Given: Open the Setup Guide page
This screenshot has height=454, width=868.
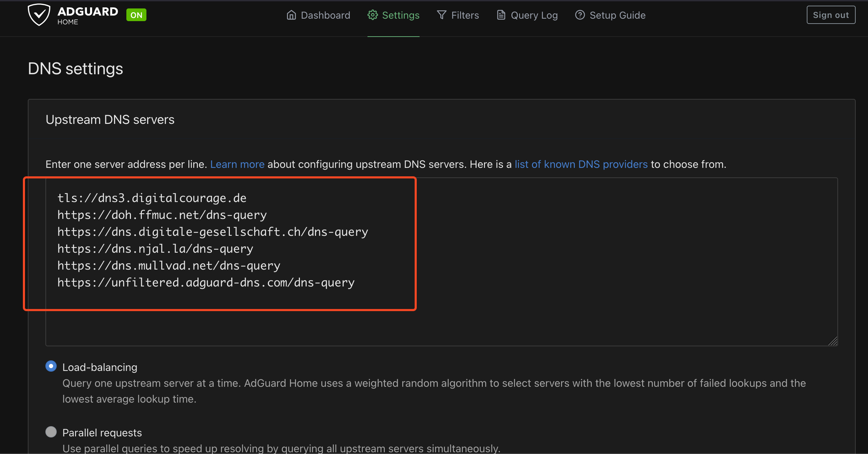Looking at the screenshot, I should pos(617,15).
